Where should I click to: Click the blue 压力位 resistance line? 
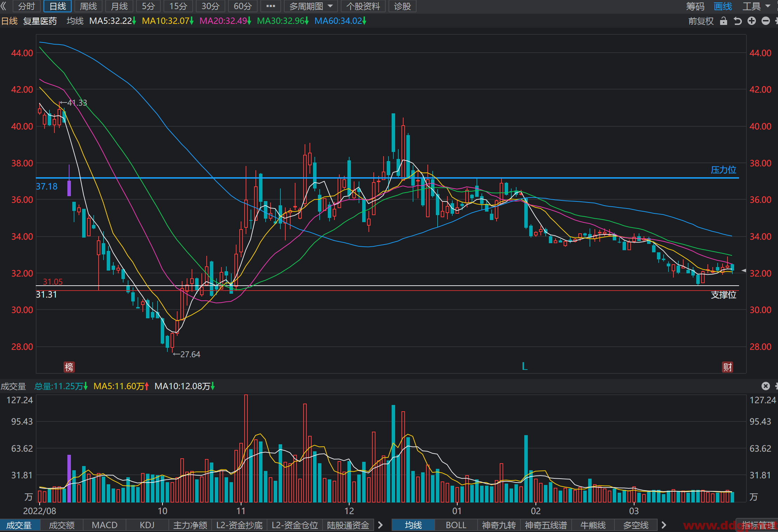coord(387,178)
